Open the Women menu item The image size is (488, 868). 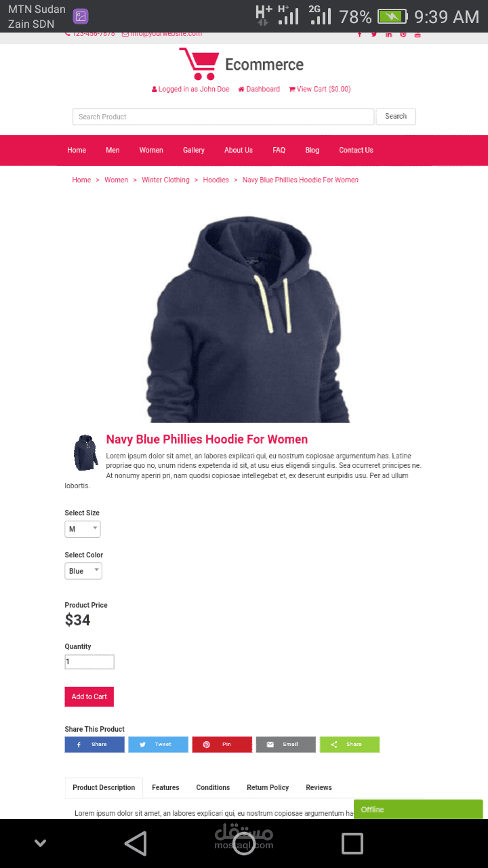pyautogui.click(x=151, y=151)
